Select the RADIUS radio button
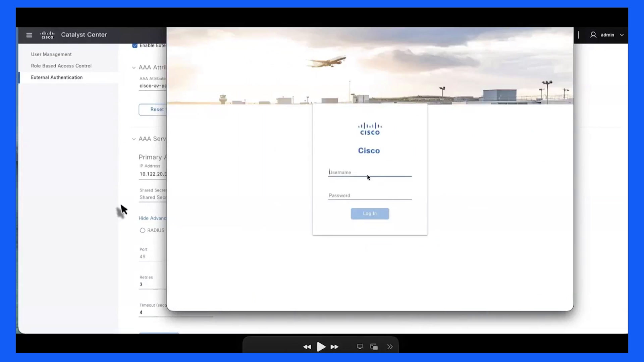This screenshot has height=362, width=644. point(143,230)
